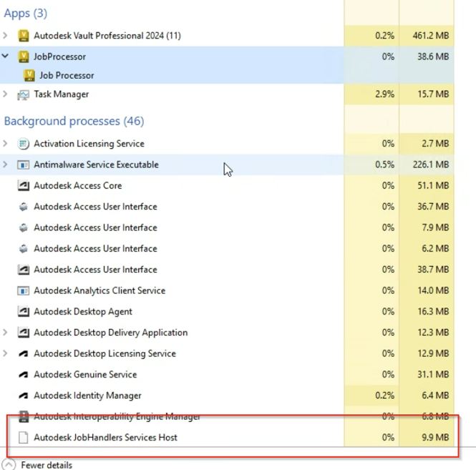
Task: Click the 0.5% CPU value of Antimalware
Action: point(384,165)
